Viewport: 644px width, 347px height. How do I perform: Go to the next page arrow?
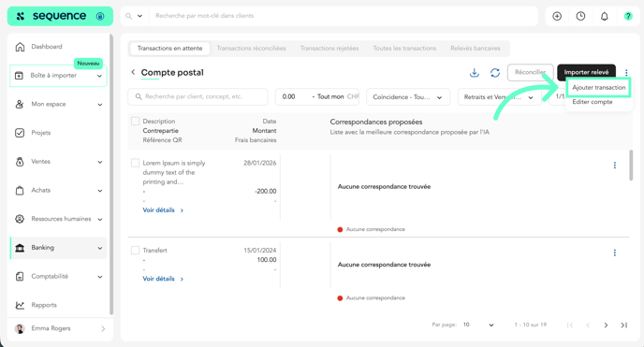[606, 325]
